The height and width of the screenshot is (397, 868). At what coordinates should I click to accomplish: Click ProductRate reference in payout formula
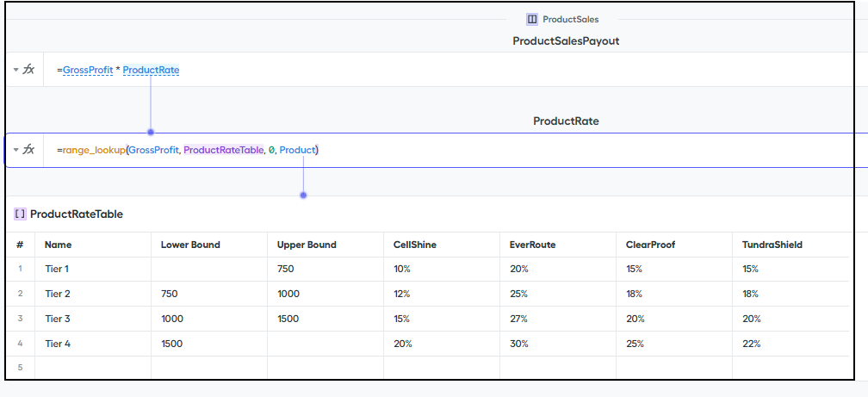tap(152, 71)
